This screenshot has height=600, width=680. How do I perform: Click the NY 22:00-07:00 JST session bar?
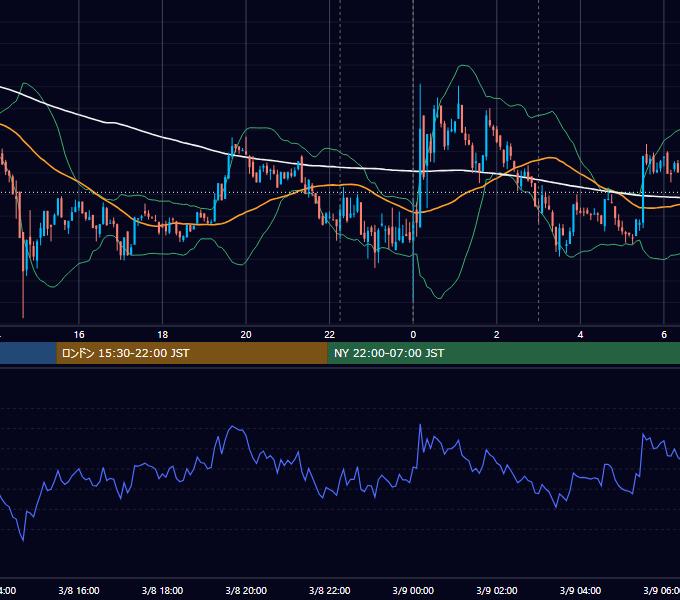[503, 353]
